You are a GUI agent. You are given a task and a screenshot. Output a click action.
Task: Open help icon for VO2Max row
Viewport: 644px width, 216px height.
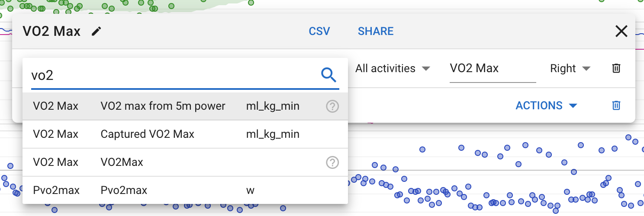pyautogui.click(x=332, y=162)
